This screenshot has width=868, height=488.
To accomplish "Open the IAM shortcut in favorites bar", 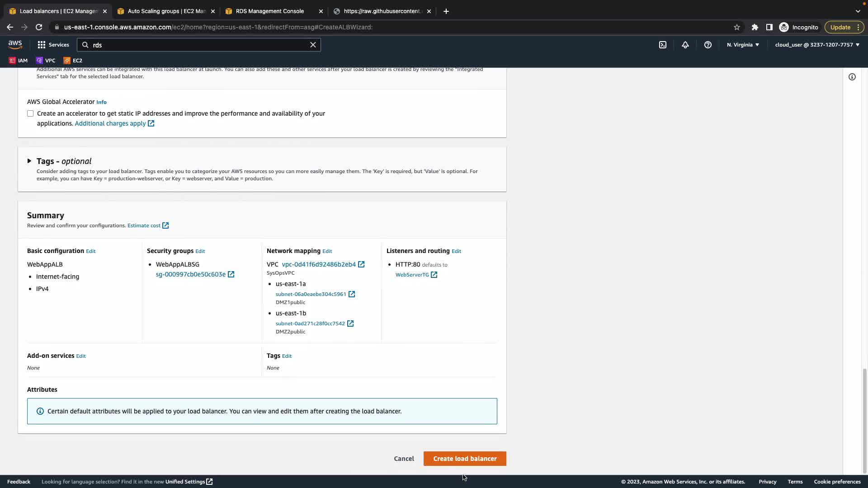I will [x=19, y=61].
